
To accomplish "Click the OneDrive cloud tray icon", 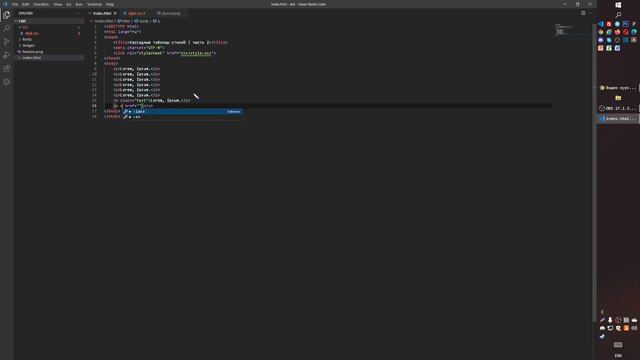I will (x=634, y=320).
